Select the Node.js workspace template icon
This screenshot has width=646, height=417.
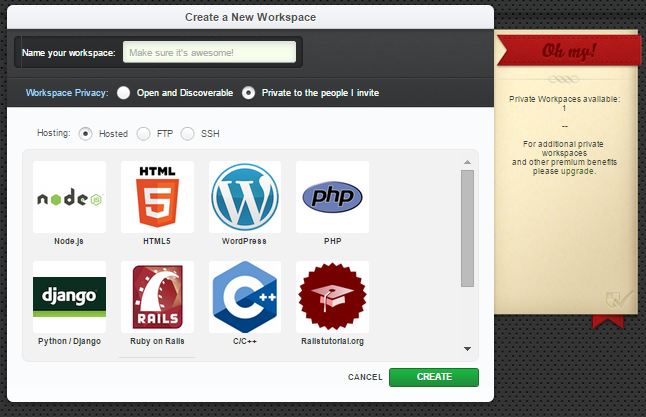pos(69,197)
